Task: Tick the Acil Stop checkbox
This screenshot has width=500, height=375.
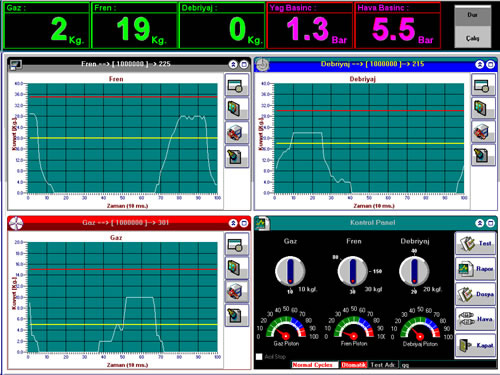Action: coord(259,357)
